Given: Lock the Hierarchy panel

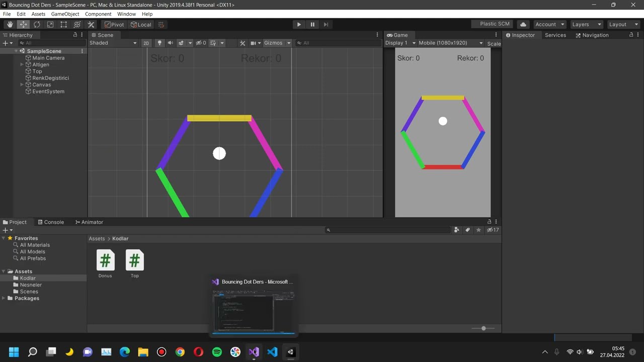Looking at the screenshot, I should coord(75,35).
